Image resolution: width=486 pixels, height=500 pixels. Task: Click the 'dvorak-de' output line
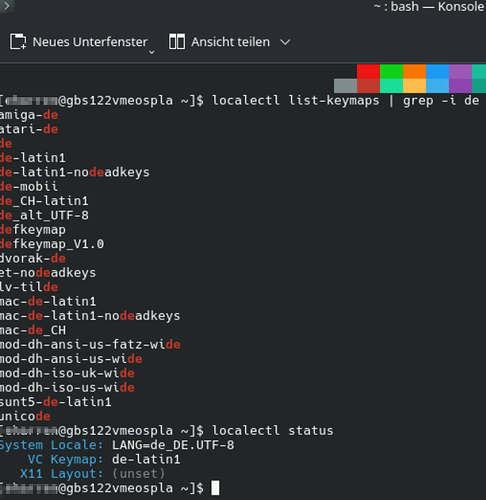33,258
